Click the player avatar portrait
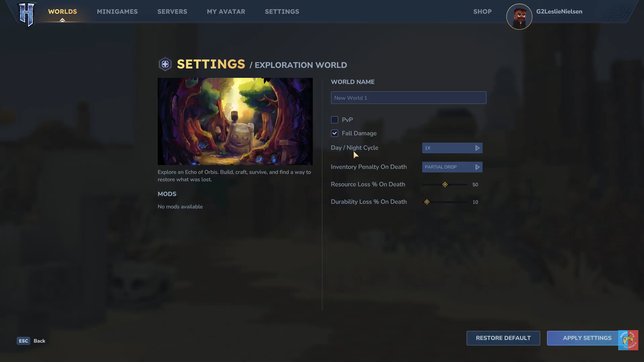Image resolution: width=644 pixels, height=362 pixels. (519, 17)
